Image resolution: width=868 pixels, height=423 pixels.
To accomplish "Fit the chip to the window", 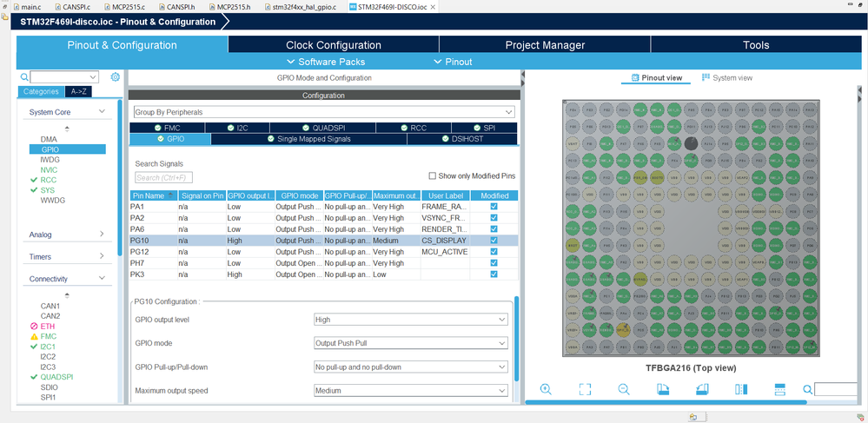I will pos(585,389).
